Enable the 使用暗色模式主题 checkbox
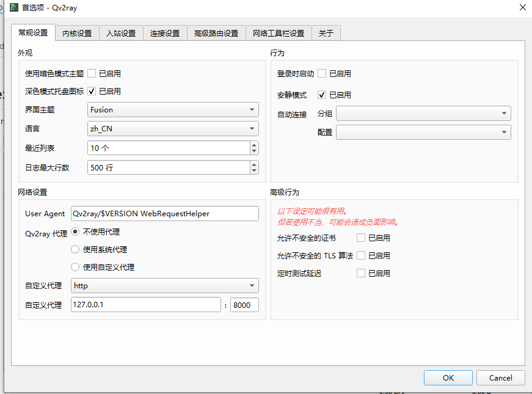The height and width of the screenshot is (394, 532). tap(92, 73)
